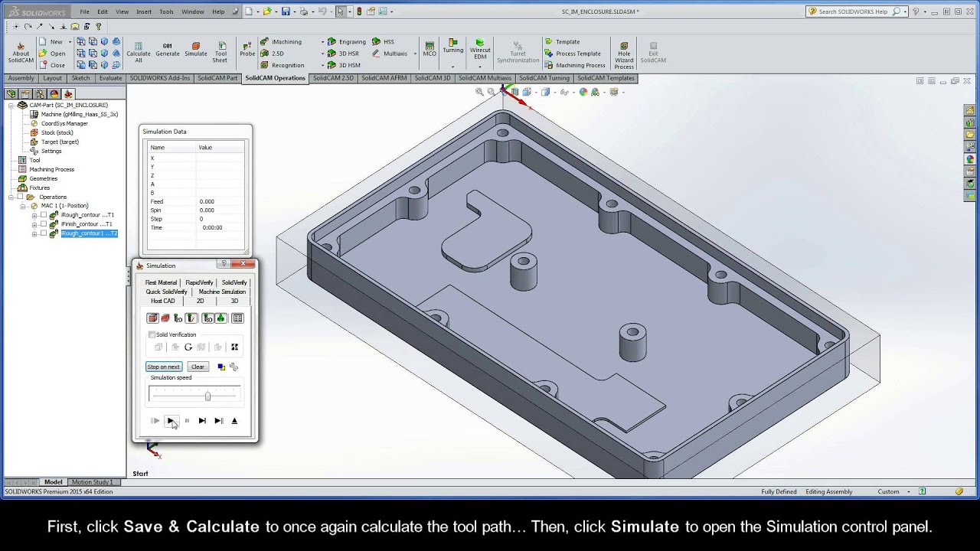Switch to SolidCAM 2.5D tab
Screen dimensions: 980x551
(333, 78)
